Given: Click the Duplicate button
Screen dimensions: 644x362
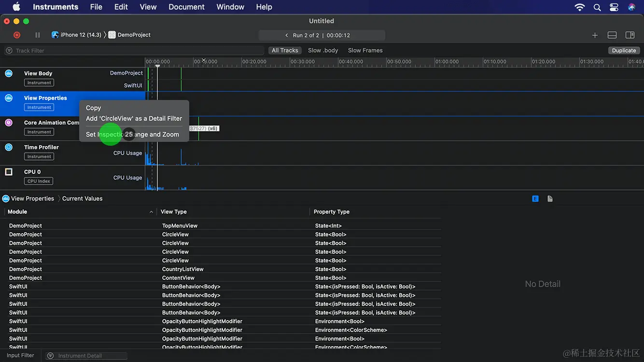Looking at the screenshot, I should pos(624,50).
